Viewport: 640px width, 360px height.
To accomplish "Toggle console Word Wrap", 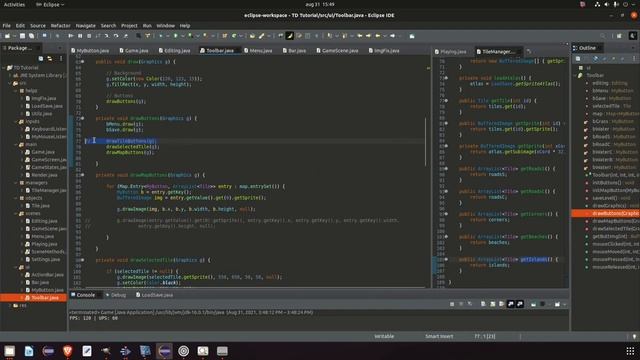I will (501, 304).
